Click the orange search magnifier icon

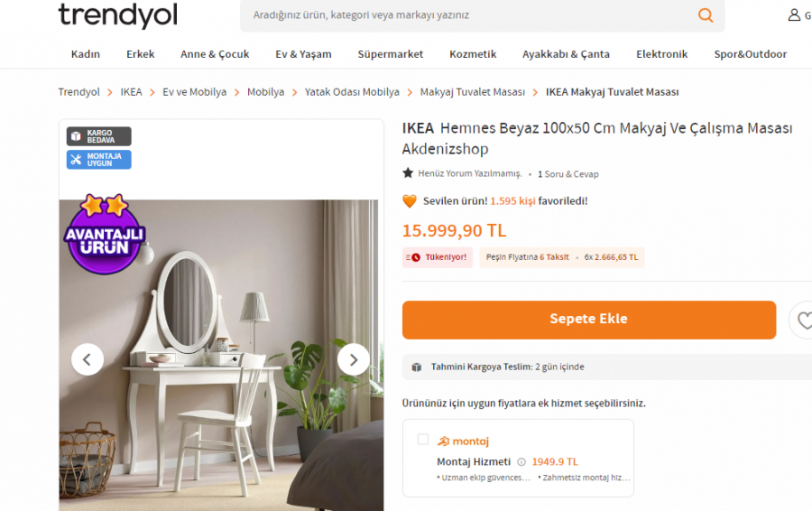point(706,15)
